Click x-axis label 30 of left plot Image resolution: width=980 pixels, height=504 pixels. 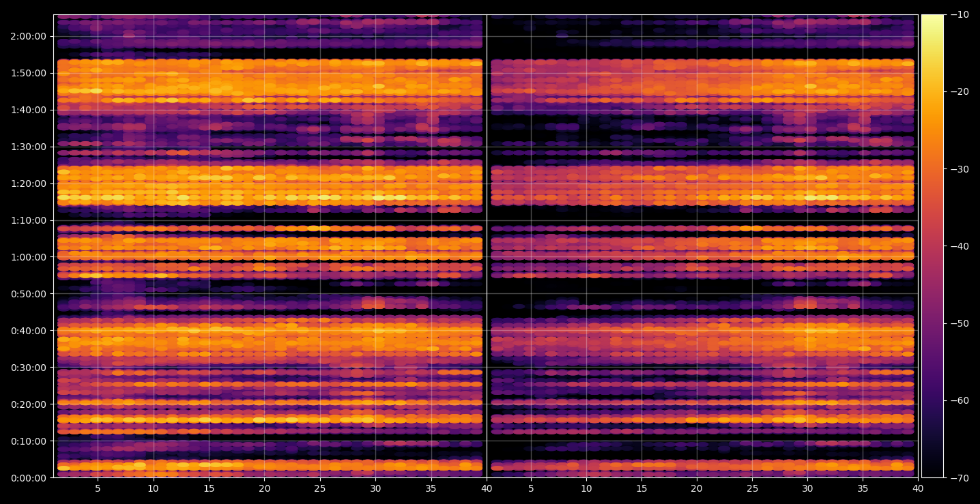[x=375, y=489]
